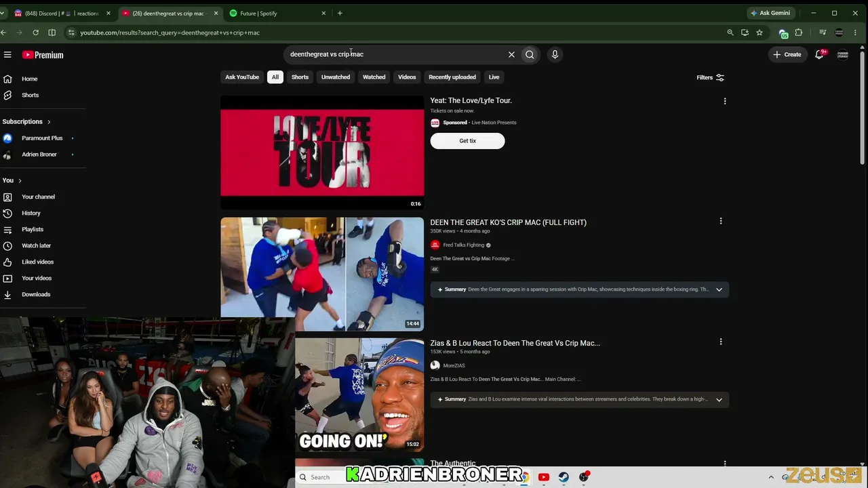Open YouTube app from the taskbar
Screen dimensions: 868x488
coord(543,477)
